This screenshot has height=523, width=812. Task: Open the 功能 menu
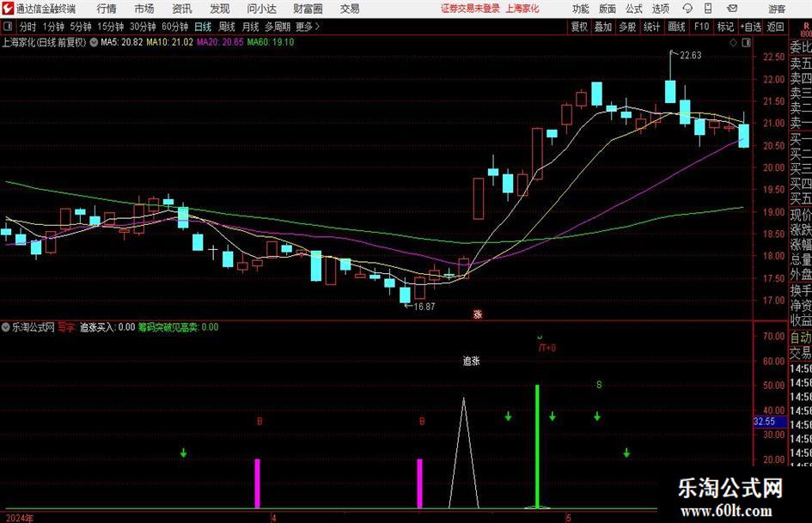(x=581, y=9)
